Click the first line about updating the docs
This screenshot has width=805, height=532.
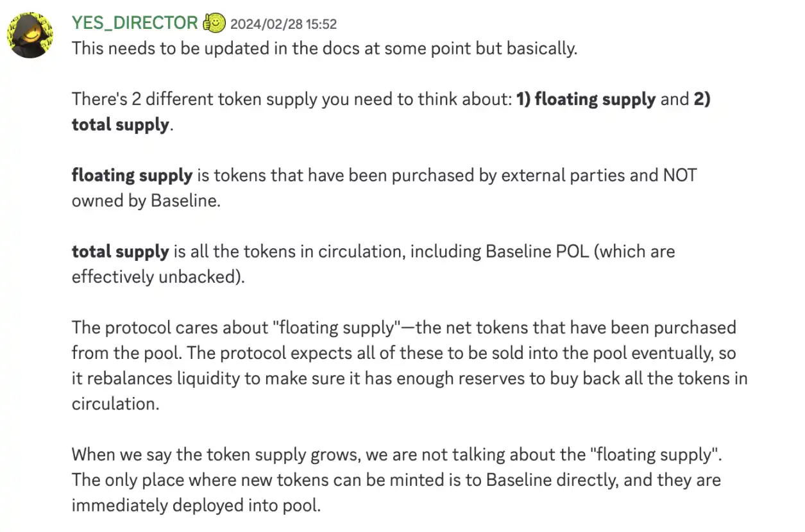[324, 48]
